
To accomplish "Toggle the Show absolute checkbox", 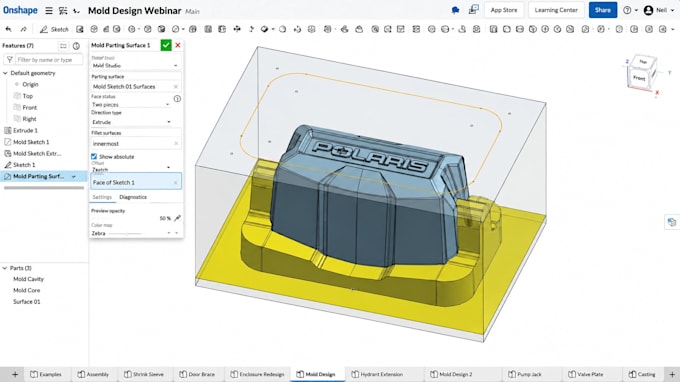I will pos(94,157).
